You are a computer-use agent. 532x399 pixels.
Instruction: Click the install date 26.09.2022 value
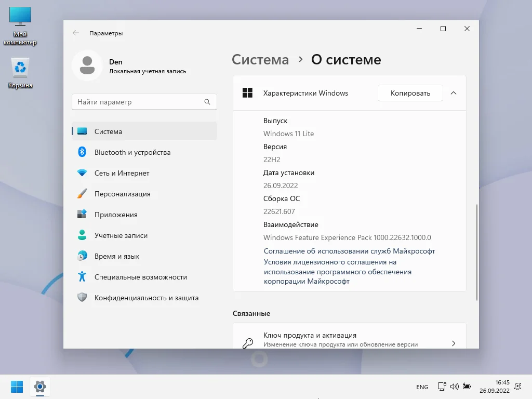click(281, 185)
